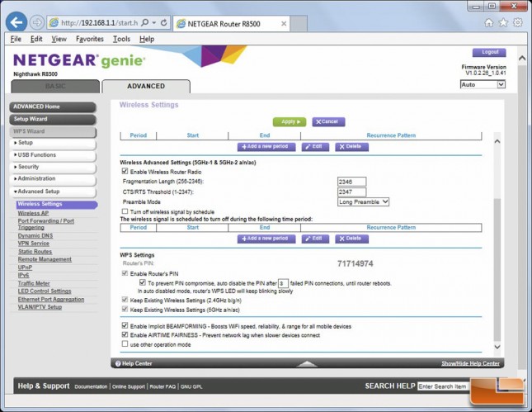This screenshot has height=412, width=532.
Task: Check Turn off wireless signal by schedule
Action: point(125,211)
